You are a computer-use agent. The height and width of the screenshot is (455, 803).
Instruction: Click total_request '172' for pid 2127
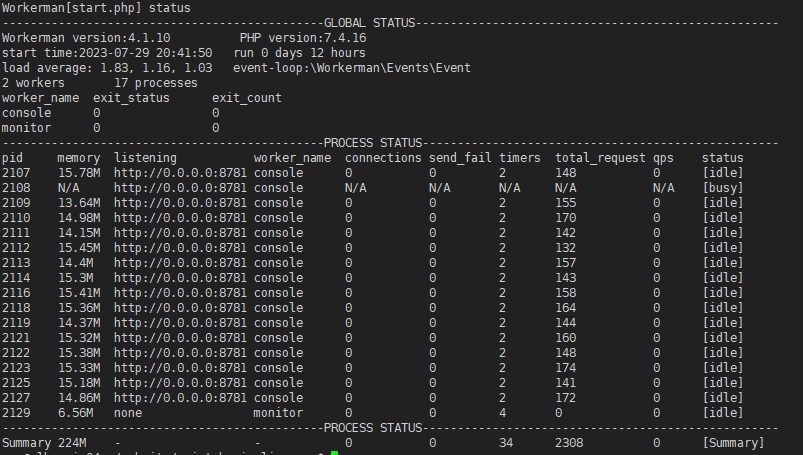pyautogui.click(x=566, y=398)
